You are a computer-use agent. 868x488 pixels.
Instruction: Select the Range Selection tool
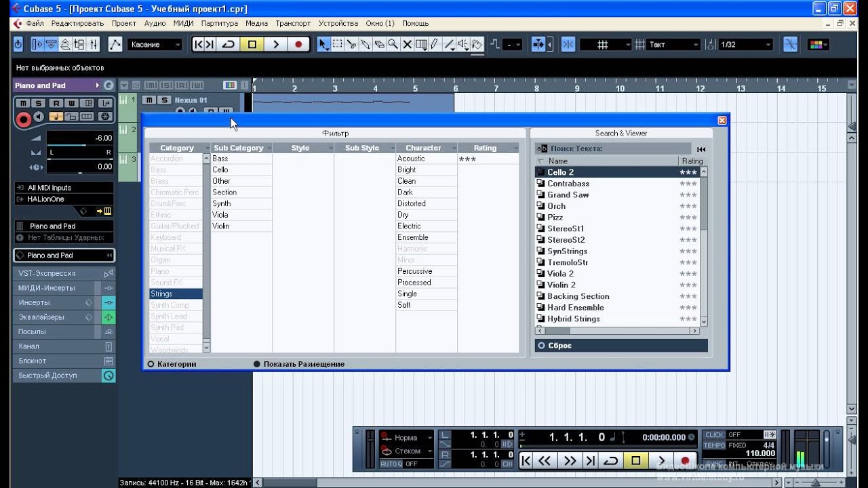(x=337, y=45)
